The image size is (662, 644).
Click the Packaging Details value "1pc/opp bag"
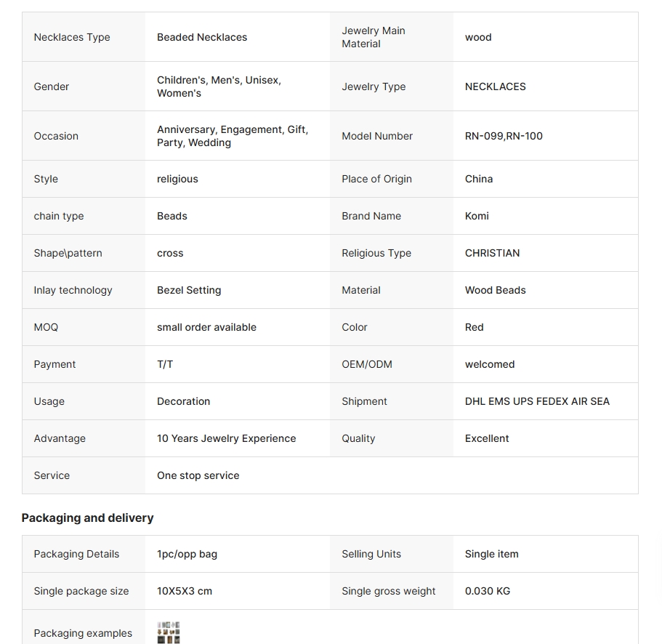[187, 554]
